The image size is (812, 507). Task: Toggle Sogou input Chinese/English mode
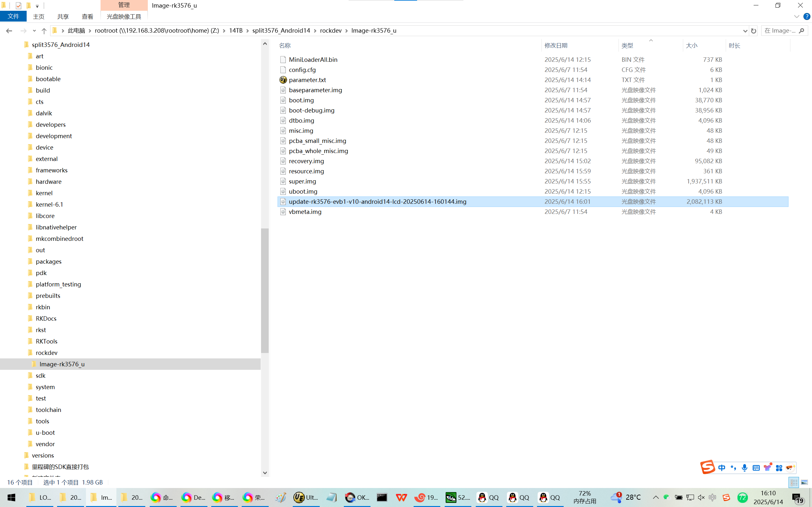pos(722,468)
